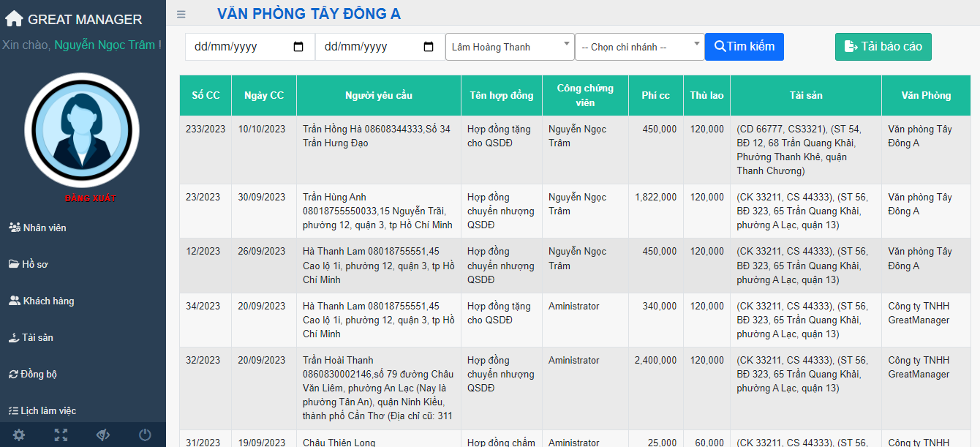Open the Nhân viên menu

(44, 228)
